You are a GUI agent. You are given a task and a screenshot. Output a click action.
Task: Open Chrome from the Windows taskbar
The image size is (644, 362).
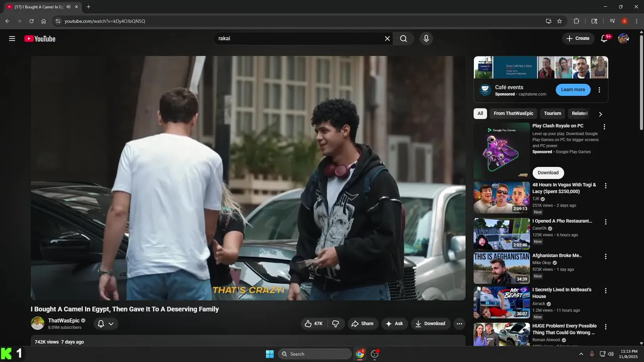click(x=360, y=354)
